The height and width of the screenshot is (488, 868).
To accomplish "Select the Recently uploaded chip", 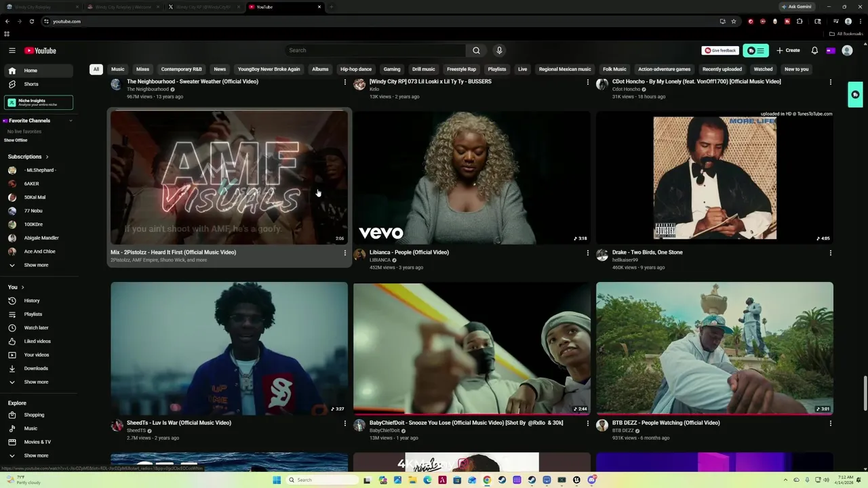I will pos(722,69).
